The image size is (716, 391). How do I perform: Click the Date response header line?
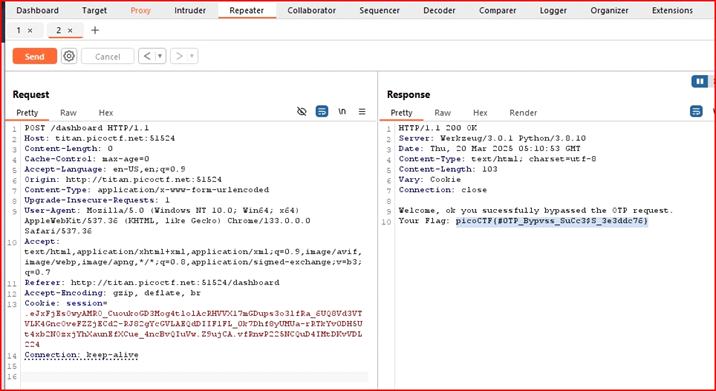[490, 148]
